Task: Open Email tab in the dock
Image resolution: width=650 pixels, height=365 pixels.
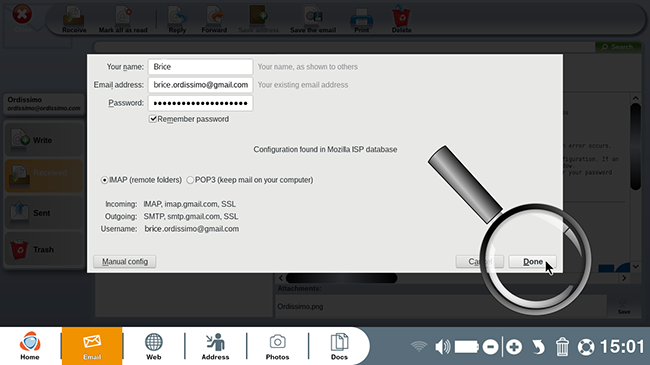Action: pos(92,346)
